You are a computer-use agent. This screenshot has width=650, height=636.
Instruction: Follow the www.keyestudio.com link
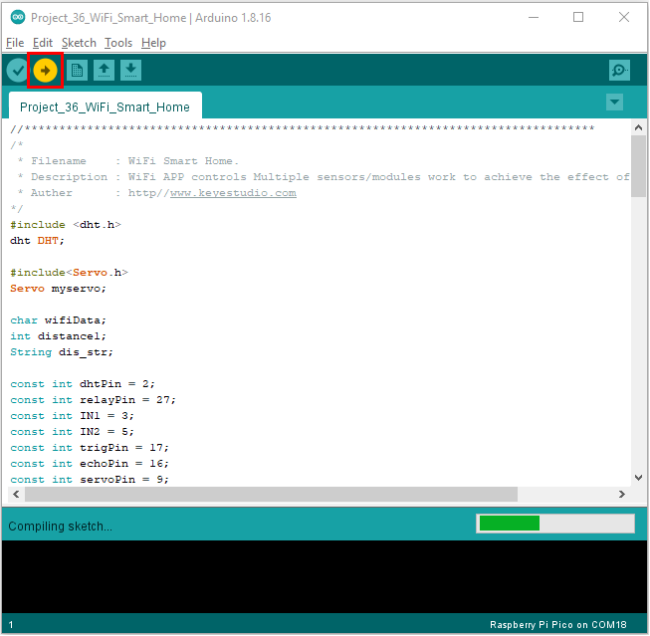coord(233,193)
